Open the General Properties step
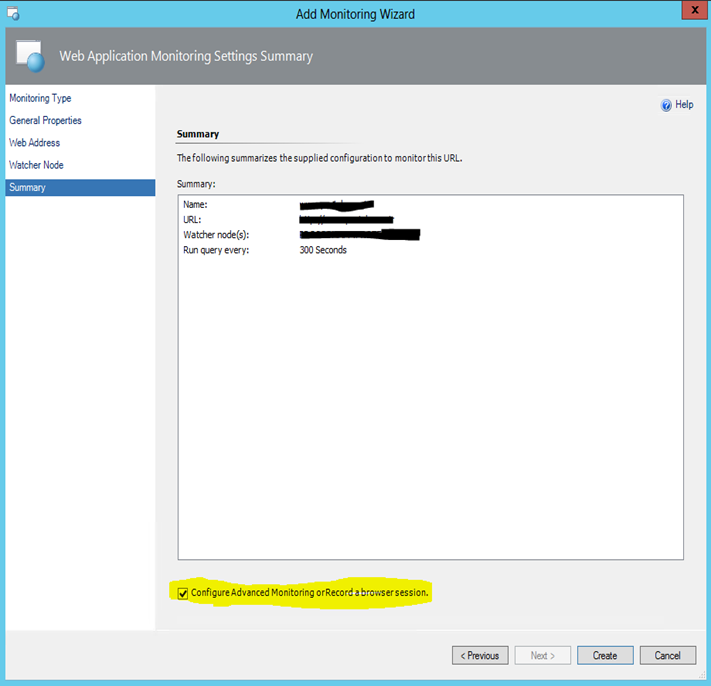The image size is (711, 686). [x=45, y=120]
